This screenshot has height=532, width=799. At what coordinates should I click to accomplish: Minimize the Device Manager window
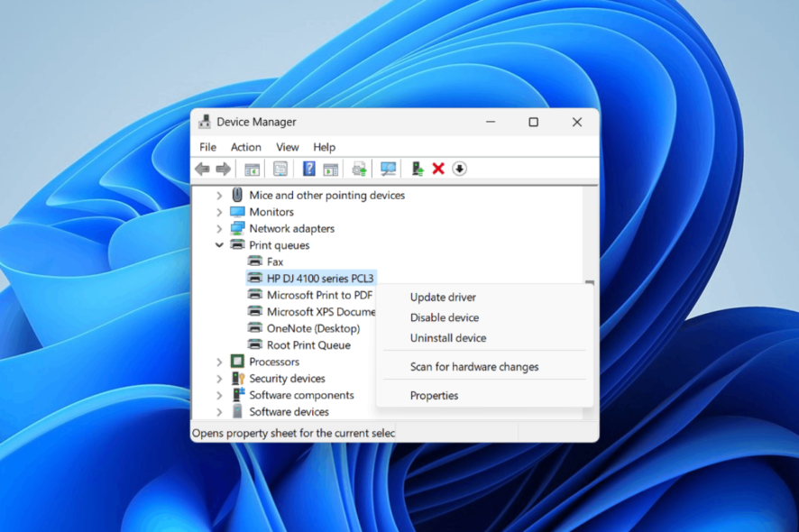pyautogui.click(x=491, y=122)
